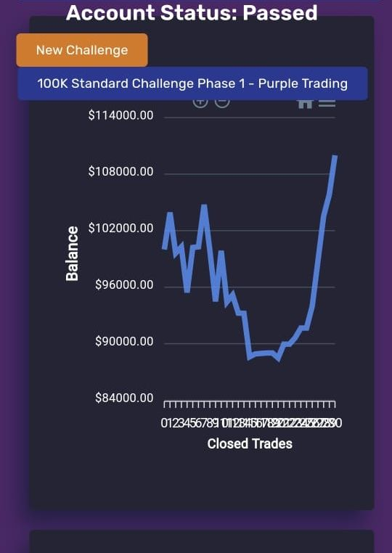Click the Closed Trades axis title
392x553 pixels.
pos(250,443)
